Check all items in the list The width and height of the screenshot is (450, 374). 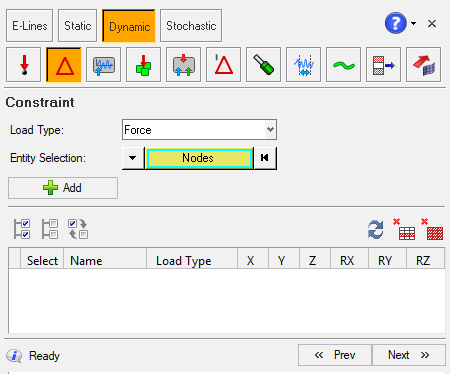tap(22, 229)
